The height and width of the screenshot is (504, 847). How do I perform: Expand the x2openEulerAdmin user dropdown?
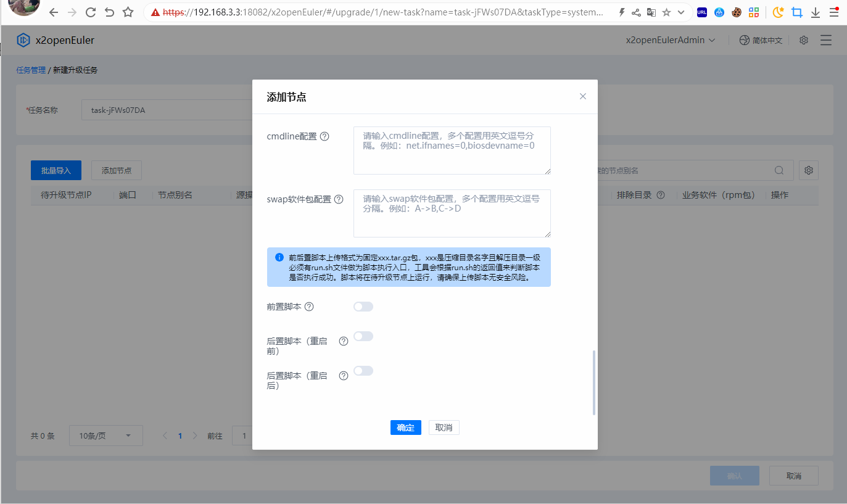pos(671,40)
